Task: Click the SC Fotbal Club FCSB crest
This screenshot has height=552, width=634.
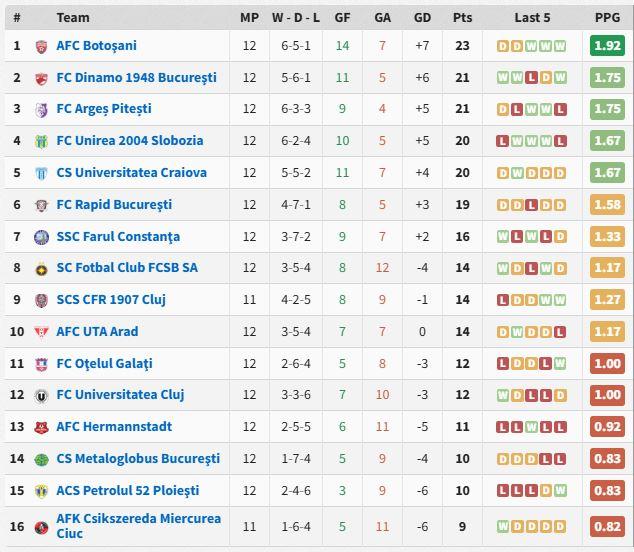Action: pyautogui.click(x=41, y=268)
